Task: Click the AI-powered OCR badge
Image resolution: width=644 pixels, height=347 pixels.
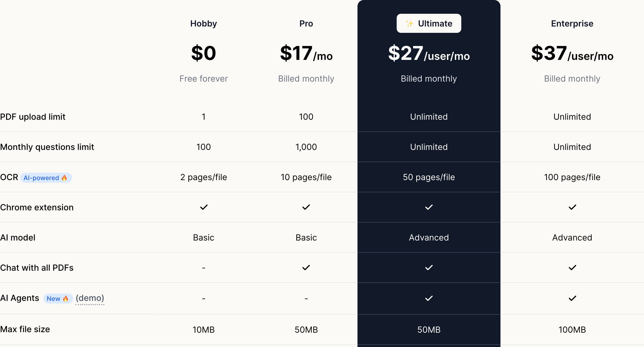Action: tap(46, 178)
